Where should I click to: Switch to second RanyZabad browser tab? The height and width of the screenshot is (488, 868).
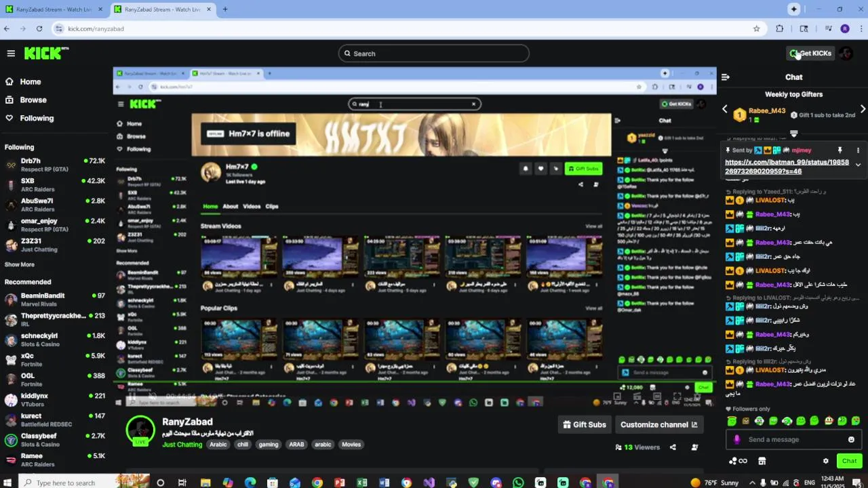[x=161, y=9]
